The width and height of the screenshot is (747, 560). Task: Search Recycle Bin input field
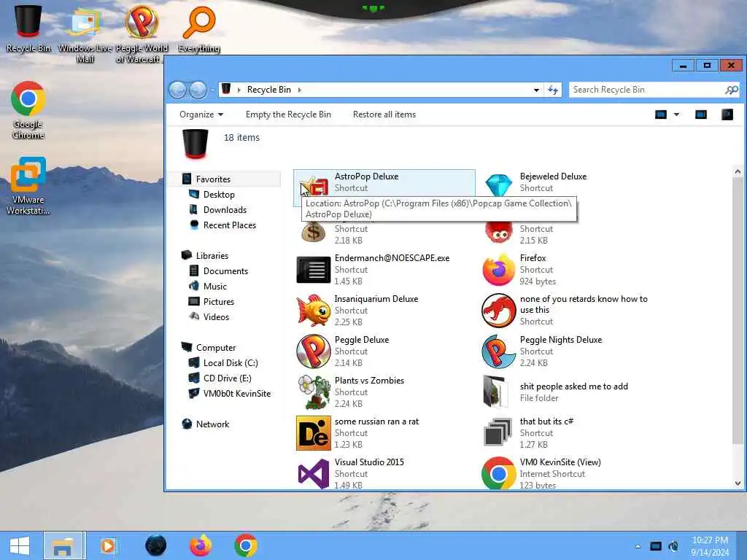(654, 90)
